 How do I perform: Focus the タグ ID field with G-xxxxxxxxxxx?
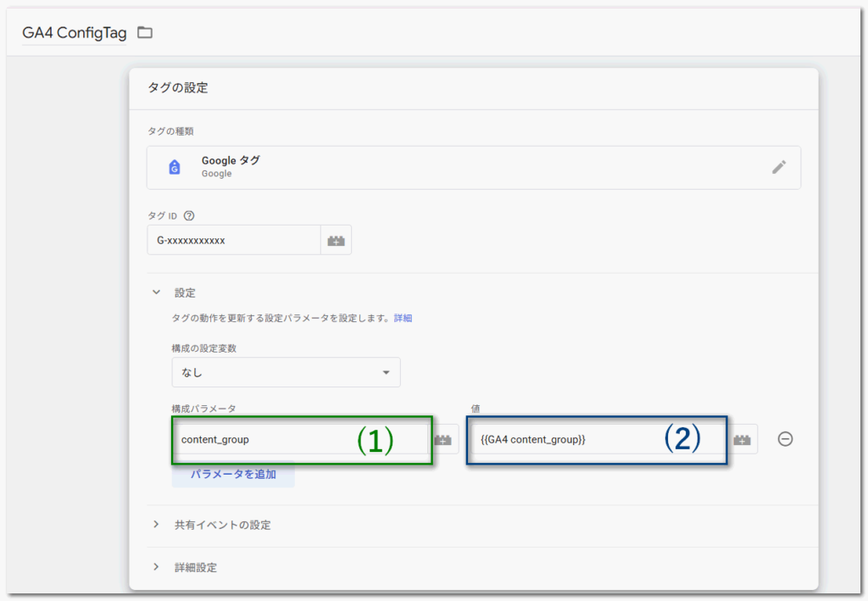(234, 240)
